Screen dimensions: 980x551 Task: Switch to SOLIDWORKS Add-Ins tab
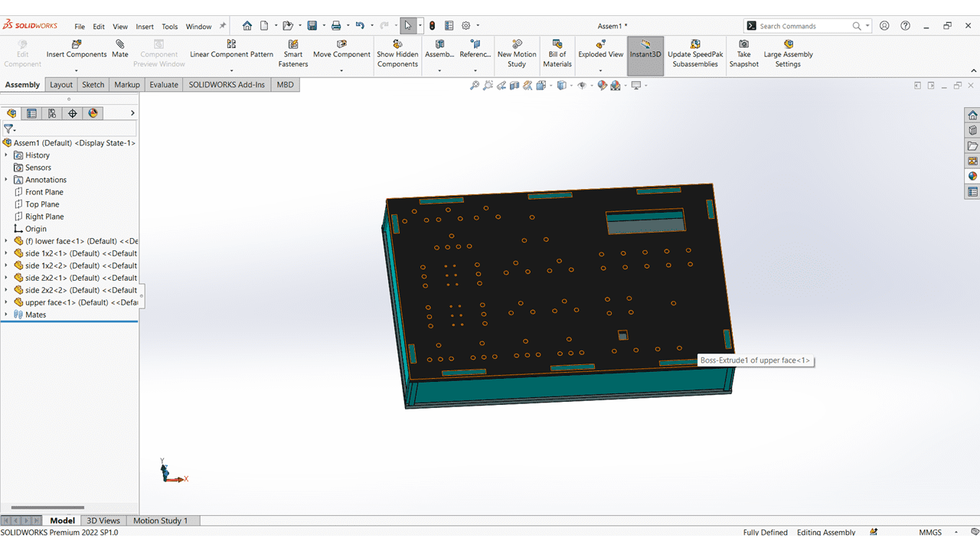coord(227,85)
